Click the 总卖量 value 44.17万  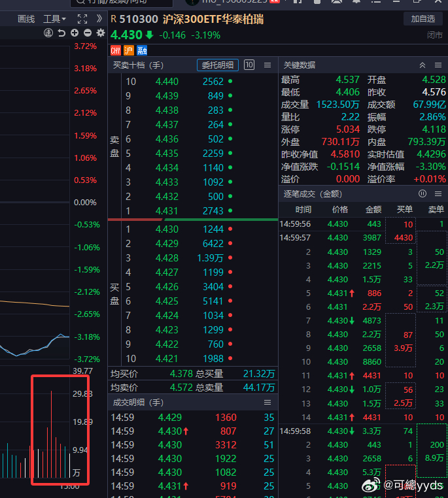pos(259,388)
